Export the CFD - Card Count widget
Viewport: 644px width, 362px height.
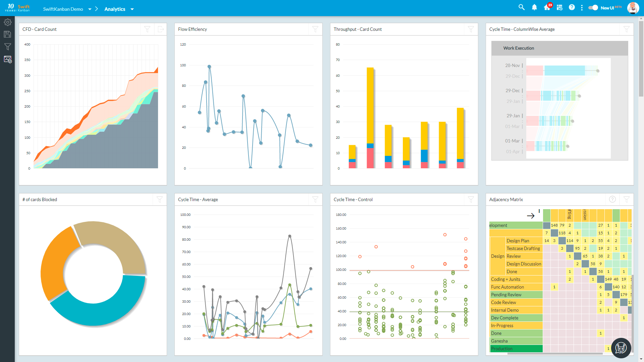click(161, 29)
